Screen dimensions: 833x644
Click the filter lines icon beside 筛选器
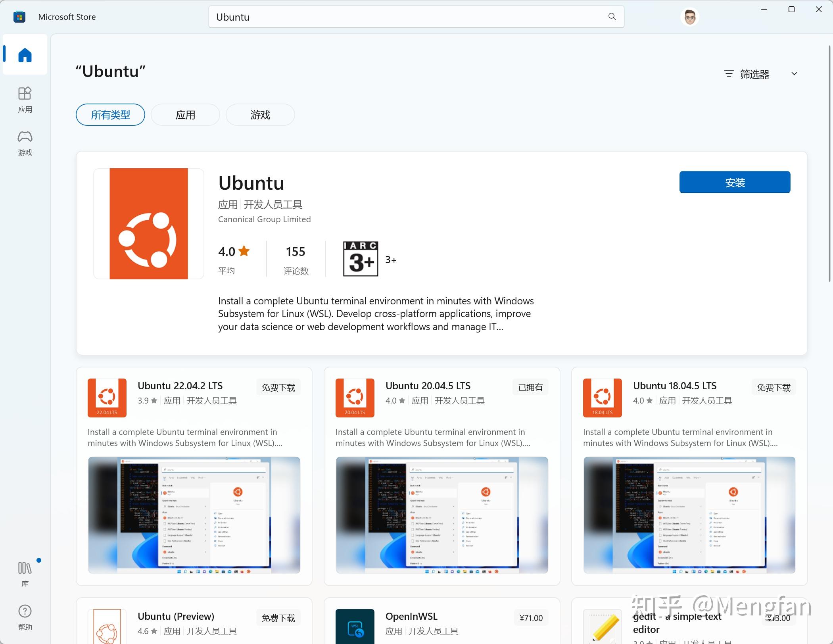pyautogui.click(x=729, y=74)
